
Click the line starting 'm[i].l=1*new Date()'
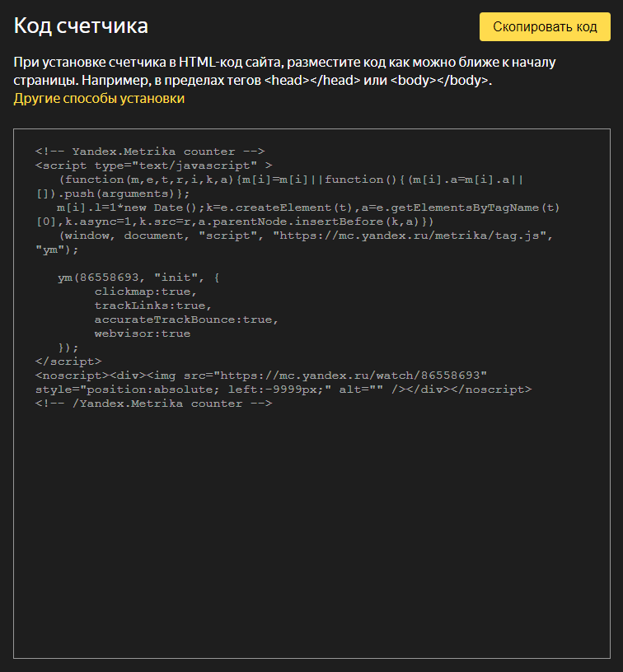point(308,208)
